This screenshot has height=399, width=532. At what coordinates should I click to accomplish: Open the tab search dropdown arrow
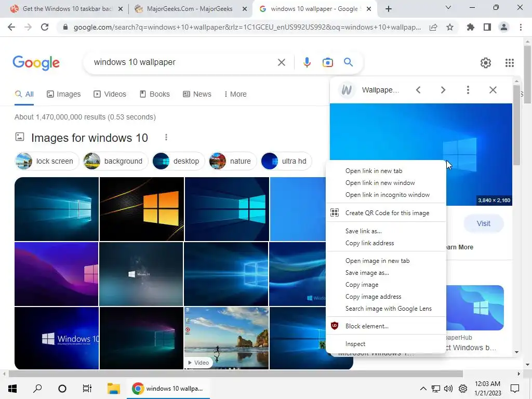448,7
